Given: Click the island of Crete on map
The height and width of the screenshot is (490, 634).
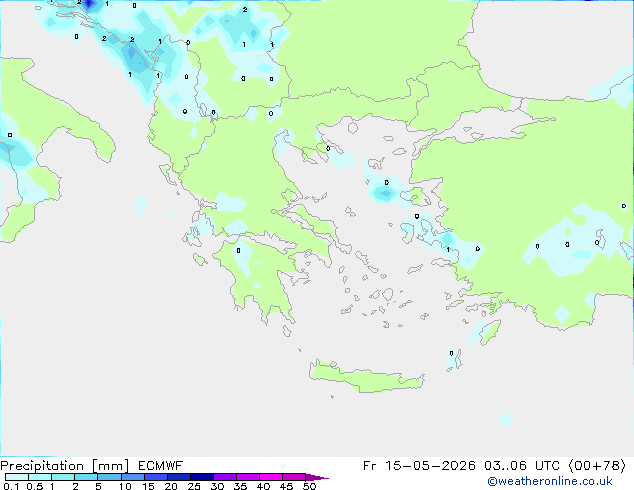Looking at the screenshot, I should [x=366, y=377].
